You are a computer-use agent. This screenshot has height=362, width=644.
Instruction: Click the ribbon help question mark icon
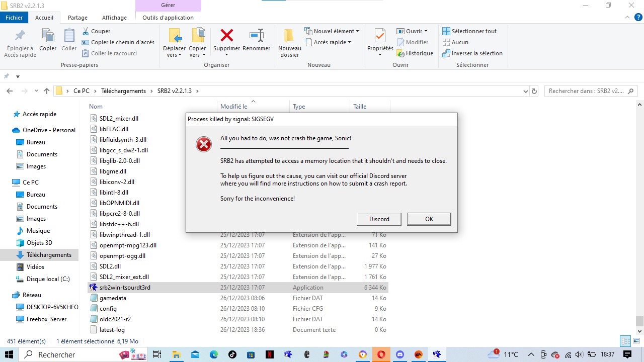pyautogui.click(x=638, y=18)
